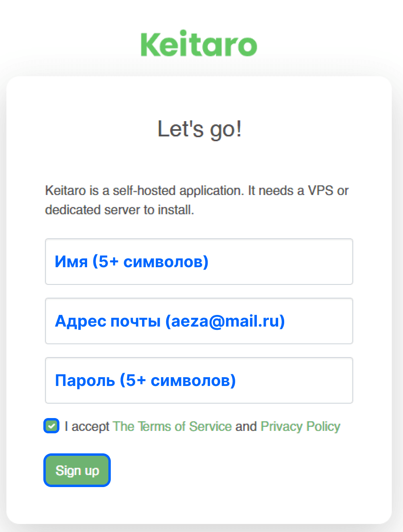View Keitaro's Terms of Service

click(x=172, y=426)
